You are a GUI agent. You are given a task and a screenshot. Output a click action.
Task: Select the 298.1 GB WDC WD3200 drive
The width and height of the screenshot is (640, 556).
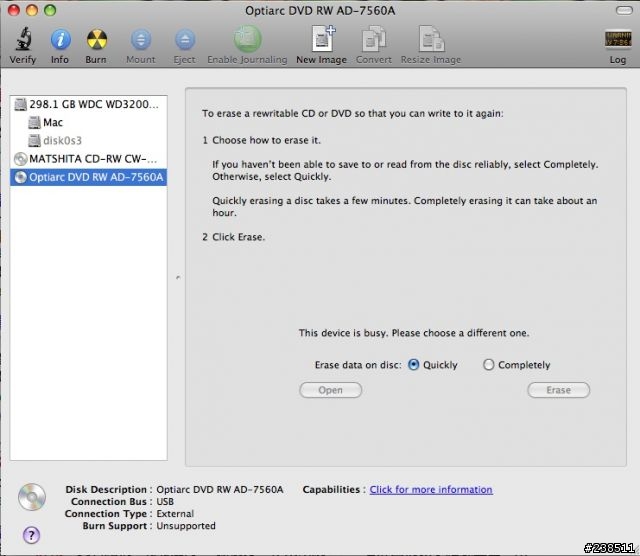(x=89, y=104)
